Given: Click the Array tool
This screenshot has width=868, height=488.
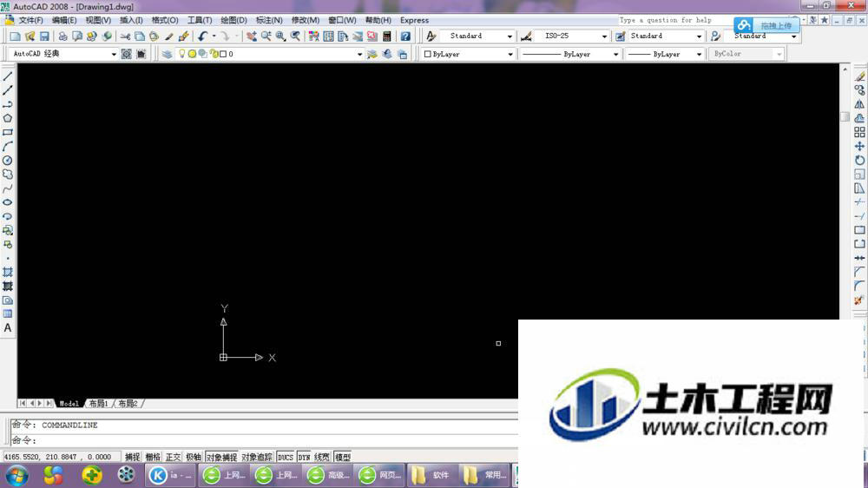Looking at the screenshot, I should click(859, 132).
